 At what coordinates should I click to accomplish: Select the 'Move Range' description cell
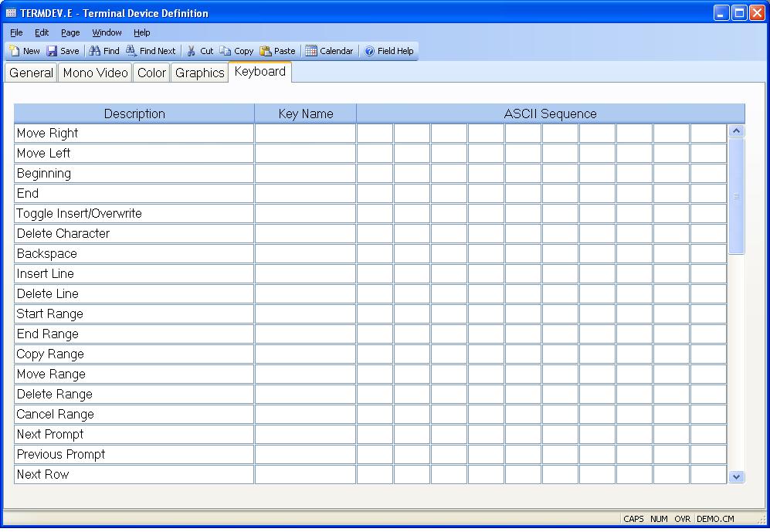click(134, 374)
